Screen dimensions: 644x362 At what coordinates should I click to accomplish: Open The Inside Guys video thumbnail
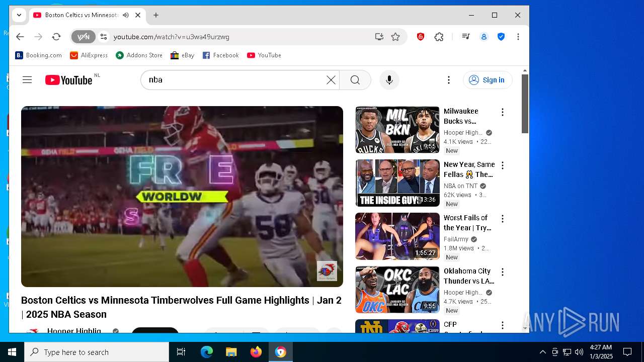coord(397,183)
